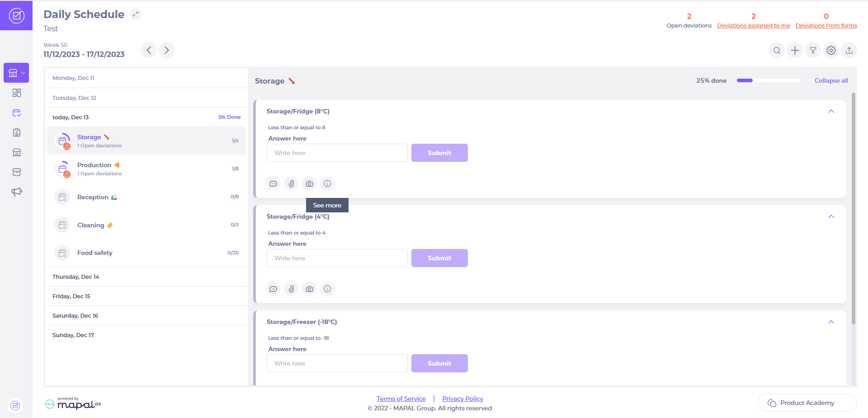
Task: Open Privacy Policy
Action: point(462,399)
